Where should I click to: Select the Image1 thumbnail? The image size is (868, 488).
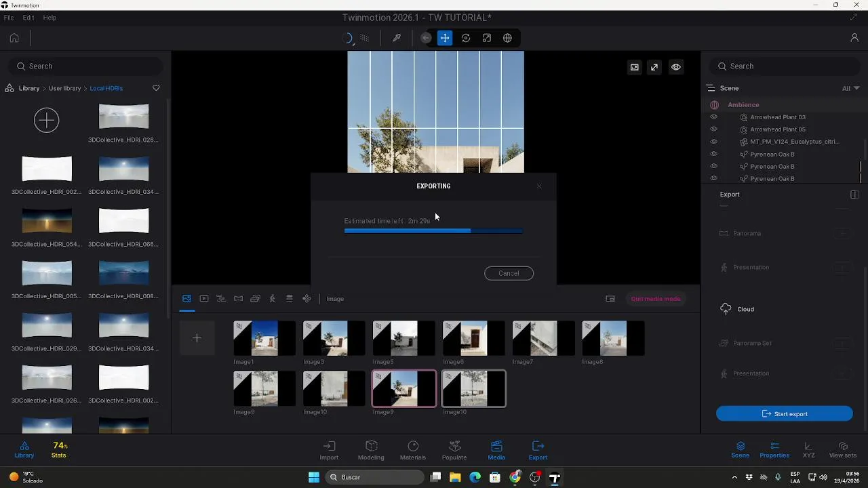point(264,338)
